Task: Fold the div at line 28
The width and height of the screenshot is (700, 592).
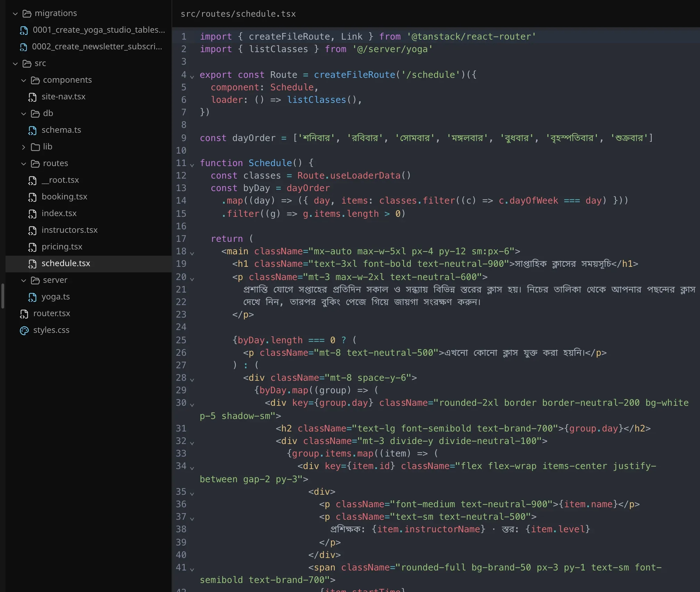Action: coord(192,379)
